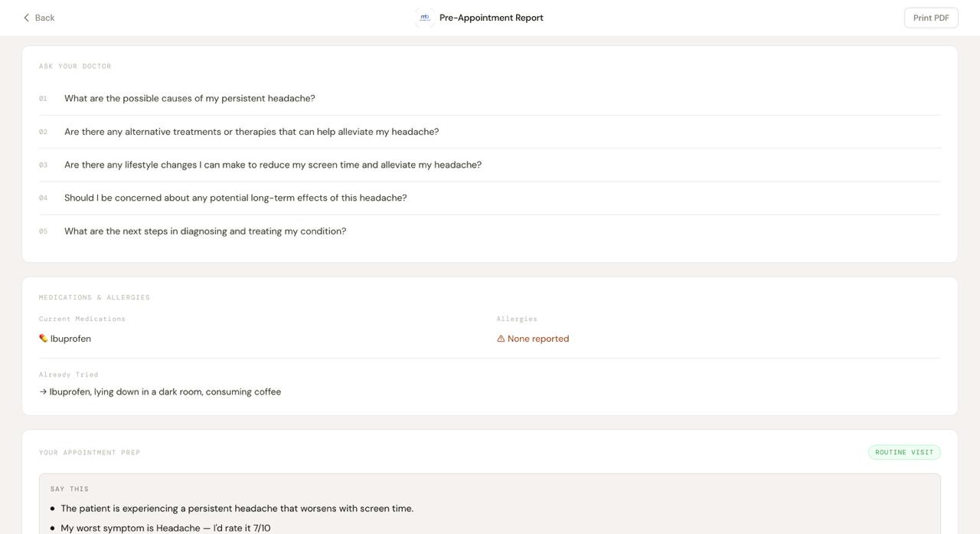The width and height of the screenshot is (980, 534).
Task: Click question number 03 marker
Action: click(43, 165)
